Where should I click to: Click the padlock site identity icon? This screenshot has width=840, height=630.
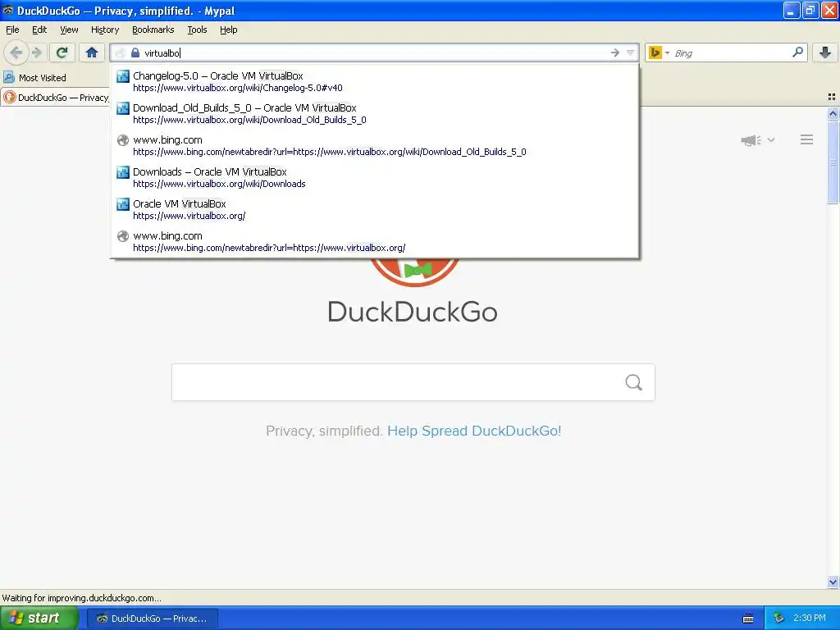click(x=135, y=52)
